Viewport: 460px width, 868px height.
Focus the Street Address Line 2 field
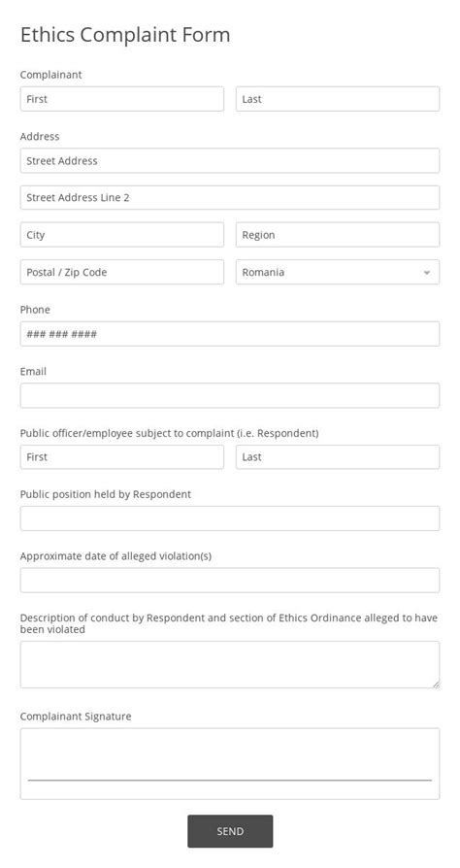230,198
